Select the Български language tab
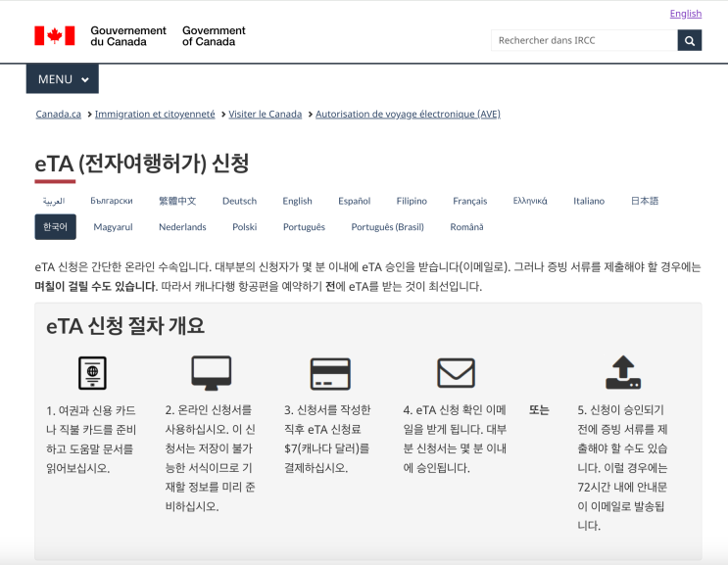 (x=112, y=201)
